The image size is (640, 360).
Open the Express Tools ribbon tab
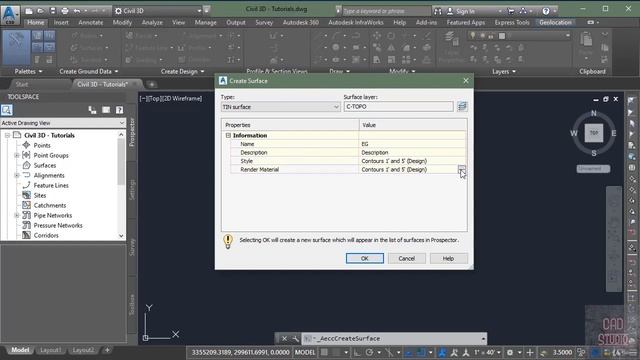pyautogui.click(x=512, y=22)
